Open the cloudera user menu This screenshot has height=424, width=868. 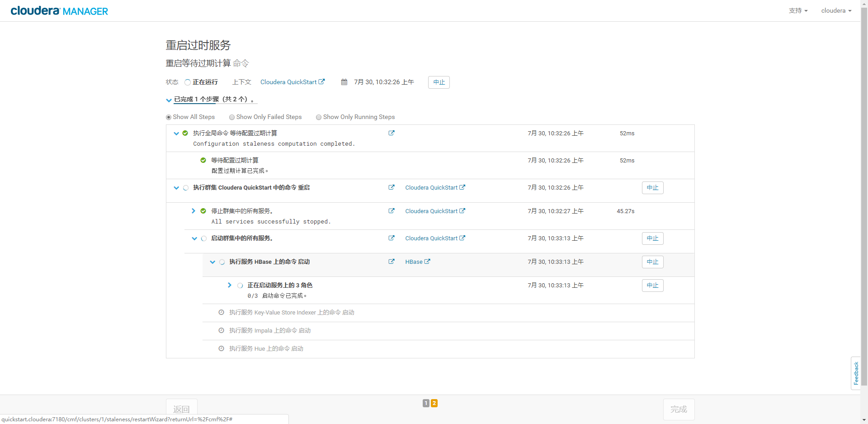pos(836,10)
